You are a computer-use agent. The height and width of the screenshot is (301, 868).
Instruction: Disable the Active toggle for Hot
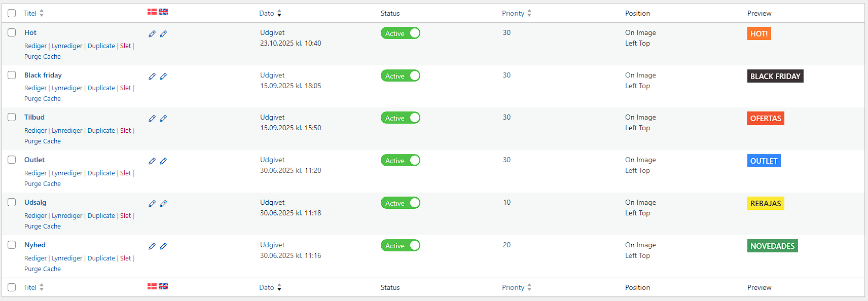(x=401, y=33)
